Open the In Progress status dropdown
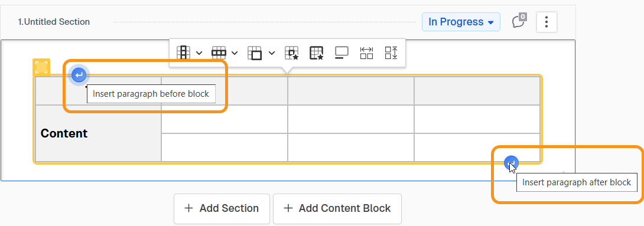This screenshot has width=644, height=226. point(461,22)
